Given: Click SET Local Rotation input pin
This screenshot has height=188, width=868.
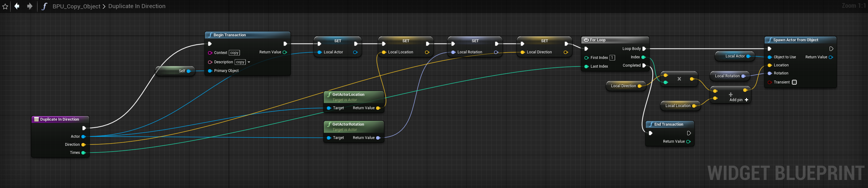Looking at the screenshot, I should coord(453,52).
